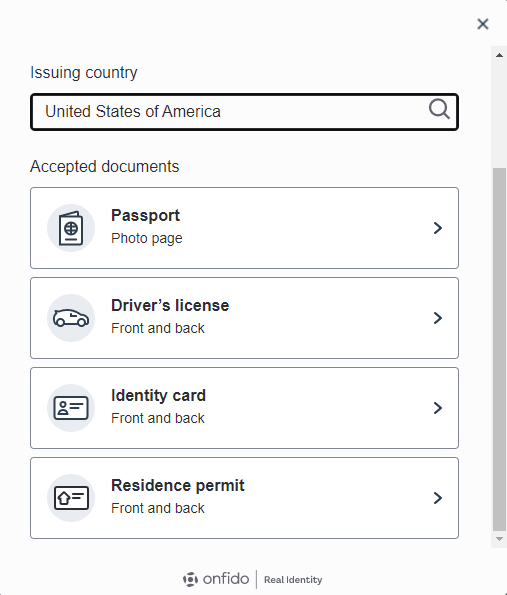Select Passport as document type
This screenshot has width=507, height=595.
pos(244,228)
